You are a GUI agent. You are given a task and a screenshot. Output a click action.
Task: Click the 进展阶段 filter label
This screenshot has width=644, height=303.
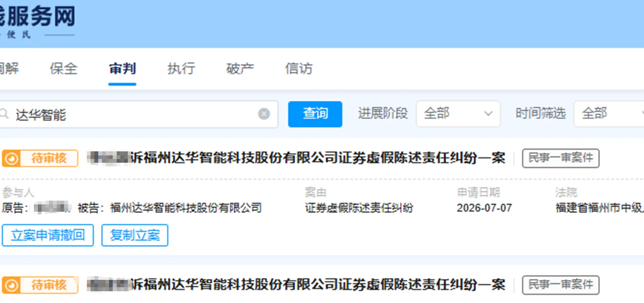[383, 113]
